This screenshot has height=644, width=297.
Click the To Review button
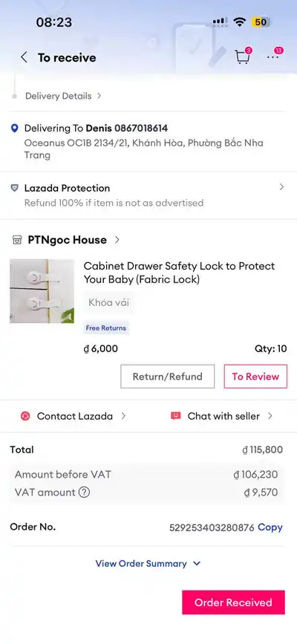(x=255, y=377)
